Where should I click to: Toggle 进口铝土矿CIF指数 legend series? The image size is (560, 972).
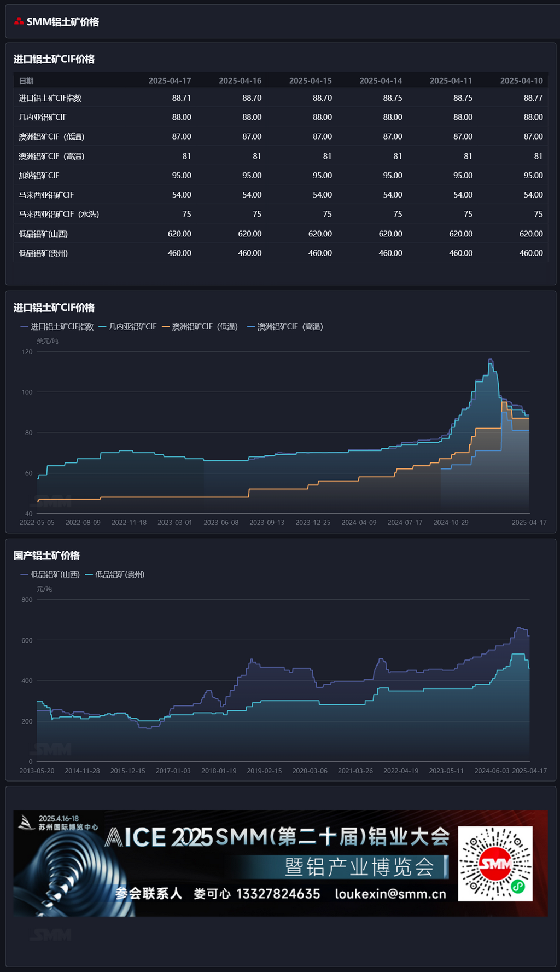pyautogui.click(x=57, y=327)
